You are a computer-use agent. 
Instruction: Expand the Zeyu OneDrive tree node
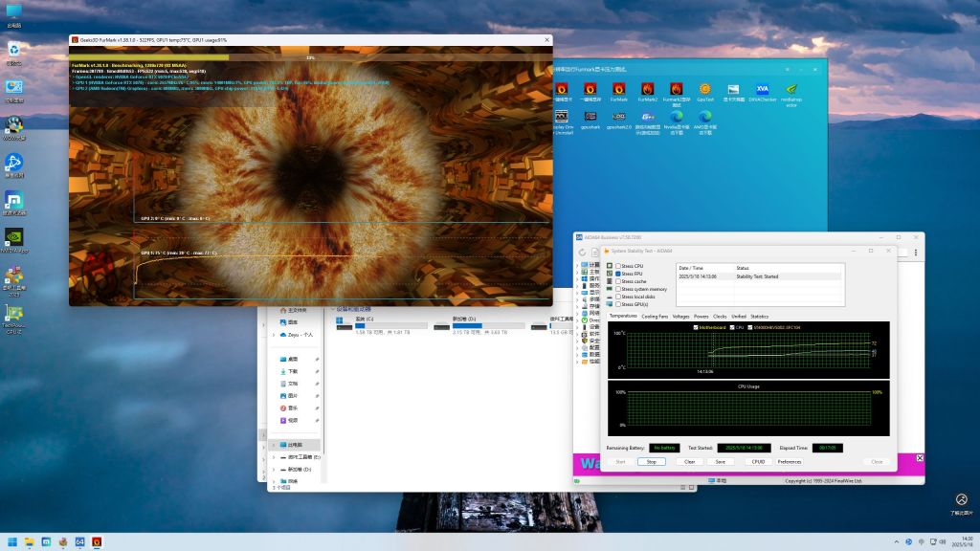point(274,335)
